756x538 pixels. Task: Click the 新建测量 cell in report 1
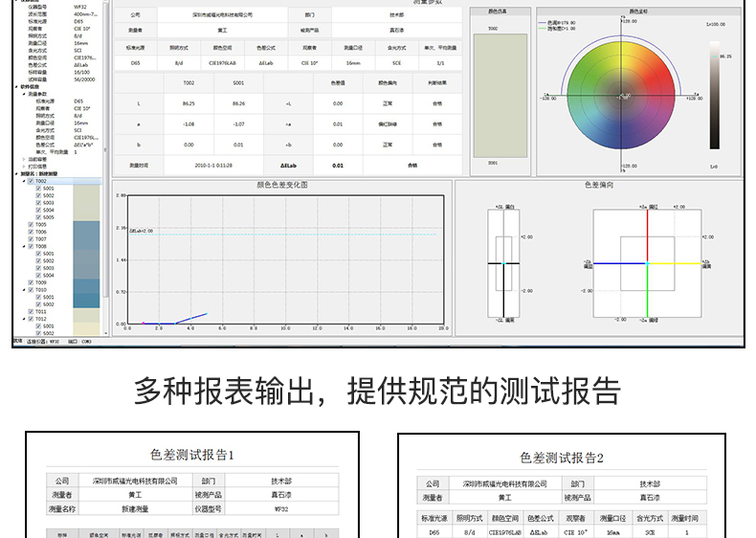coord(135,509)
